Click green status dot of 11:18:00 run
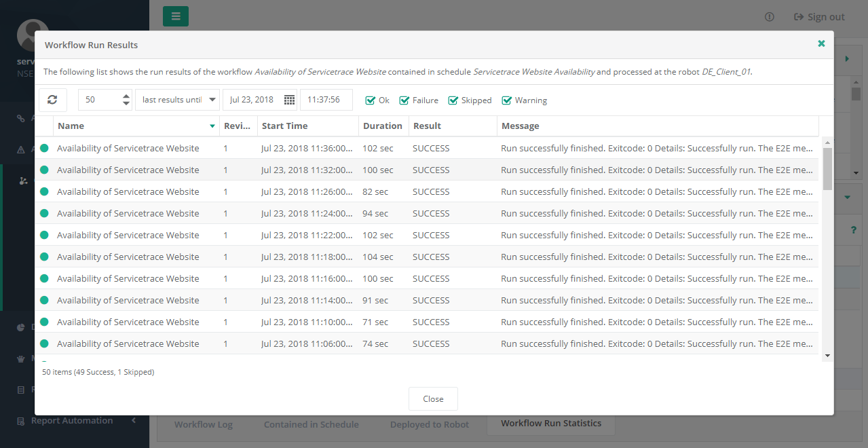 coord(45,257)
